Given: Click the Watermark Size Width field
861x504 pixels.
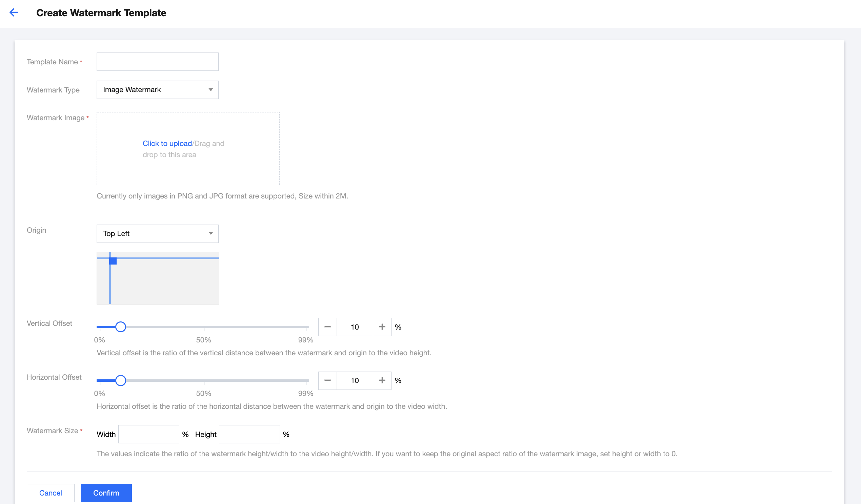Looking at the screenshot, I should tap(148, 434).
